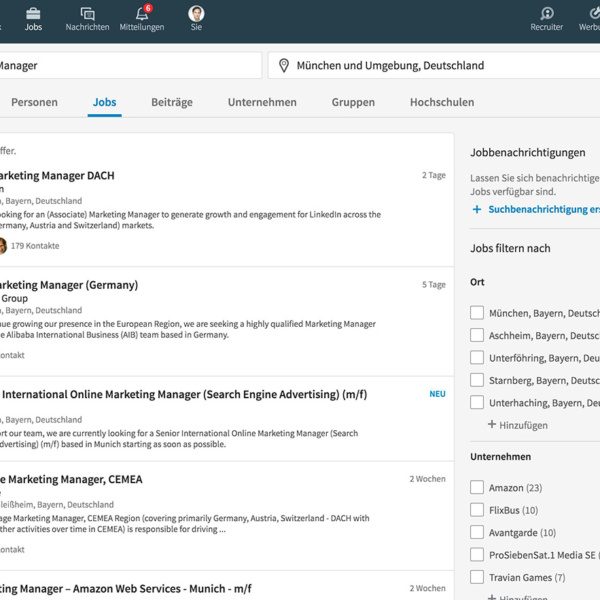Check the München, Bayern location filter
This screenshot has width=600, height=600.
[477, 313]
